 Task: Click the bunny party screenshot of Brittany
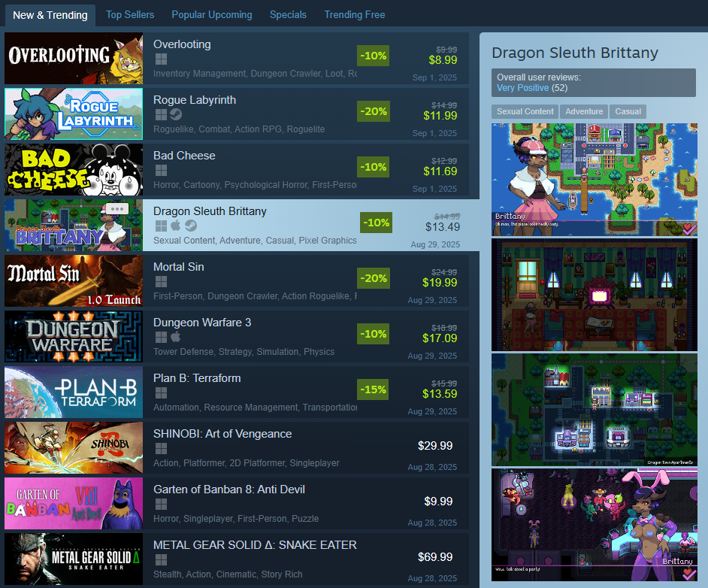[x=595, y=524]
